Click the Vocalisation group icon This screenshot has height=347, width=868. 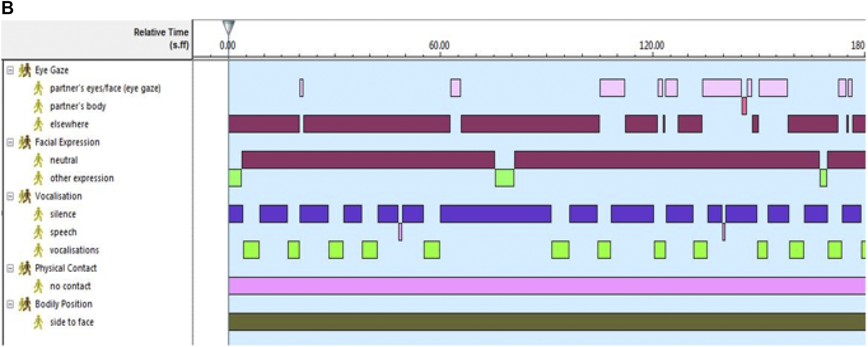(x=24, y=196)
